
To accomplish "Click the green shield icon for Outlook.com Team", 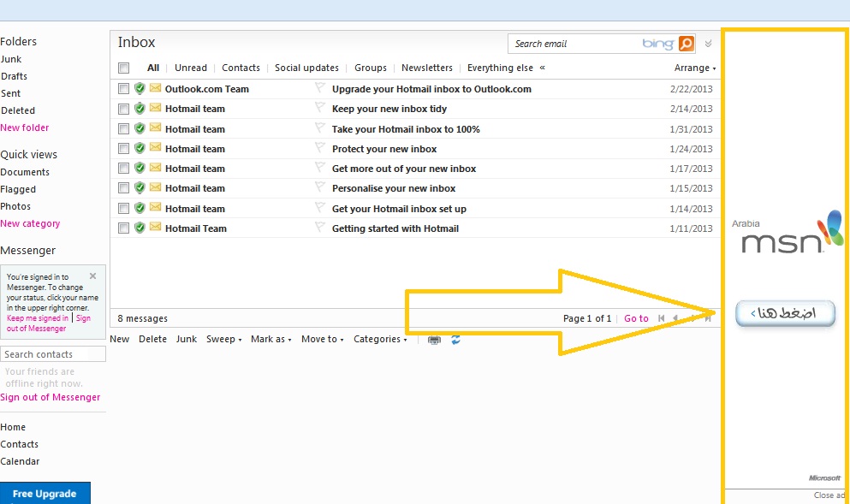I will 140,88.
